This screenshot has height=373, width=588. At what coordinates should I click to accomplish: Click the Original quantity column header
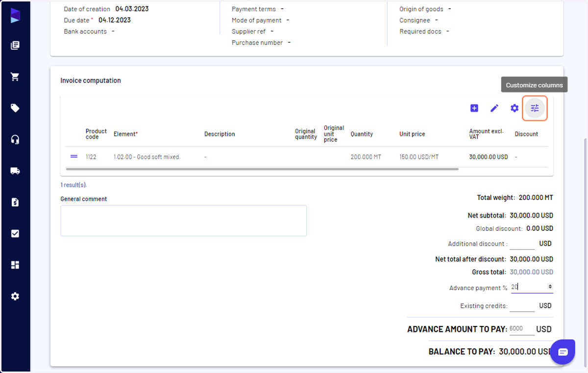[x=306, y=134]
